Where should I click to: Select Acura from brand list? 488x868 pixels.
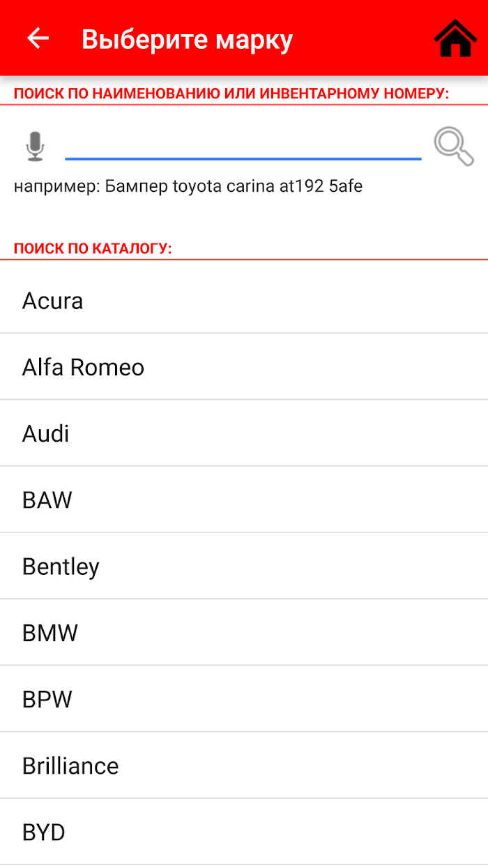(x=244, y=301)
